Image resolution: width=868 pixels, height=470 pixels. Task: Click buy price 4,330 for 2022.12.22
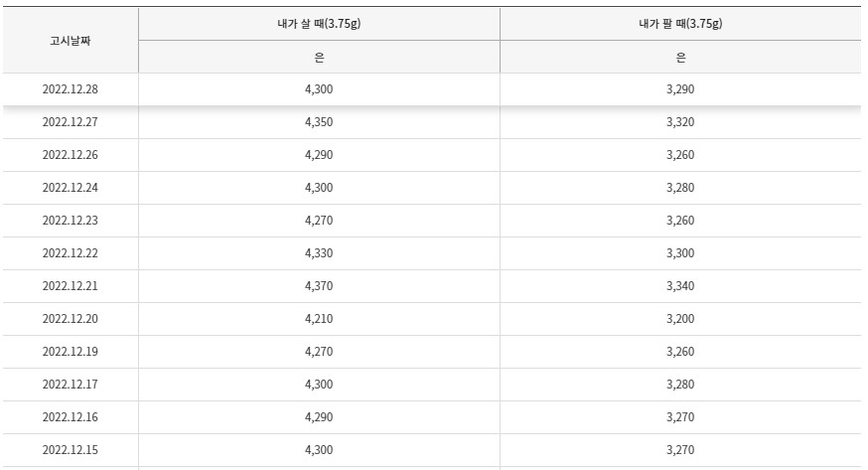coord(319,253)
